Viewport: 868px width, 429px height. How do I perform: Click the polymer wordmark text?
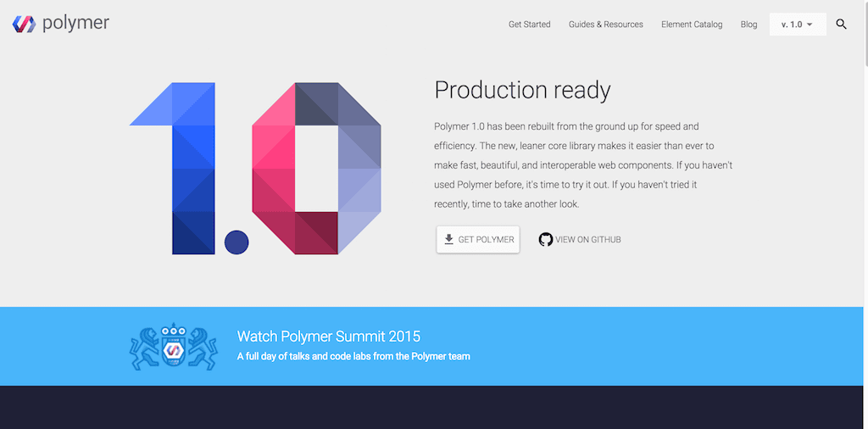pos(75,23)
